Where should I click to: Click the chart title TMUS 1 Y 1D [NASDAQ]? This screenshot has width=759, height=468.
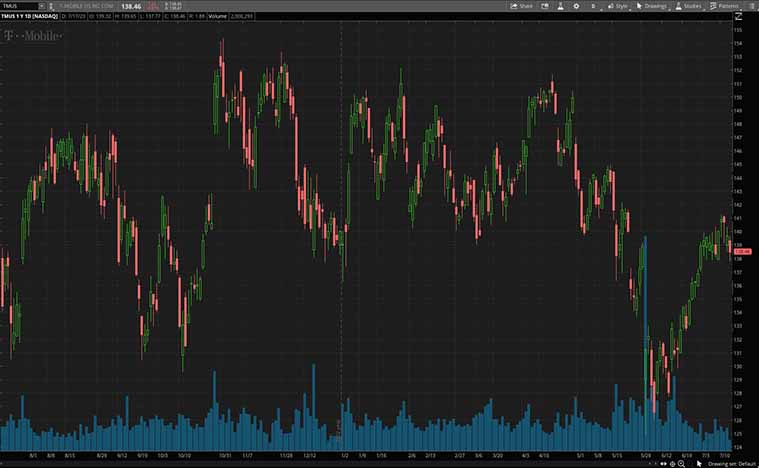click(30, 16)
